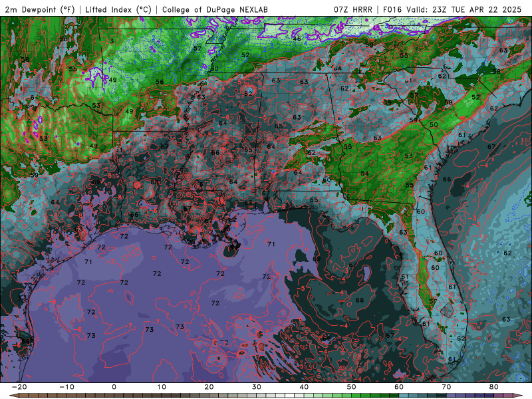
Task: Click the "07Z HRRR" model run label
Action: (x=353, y=9)
